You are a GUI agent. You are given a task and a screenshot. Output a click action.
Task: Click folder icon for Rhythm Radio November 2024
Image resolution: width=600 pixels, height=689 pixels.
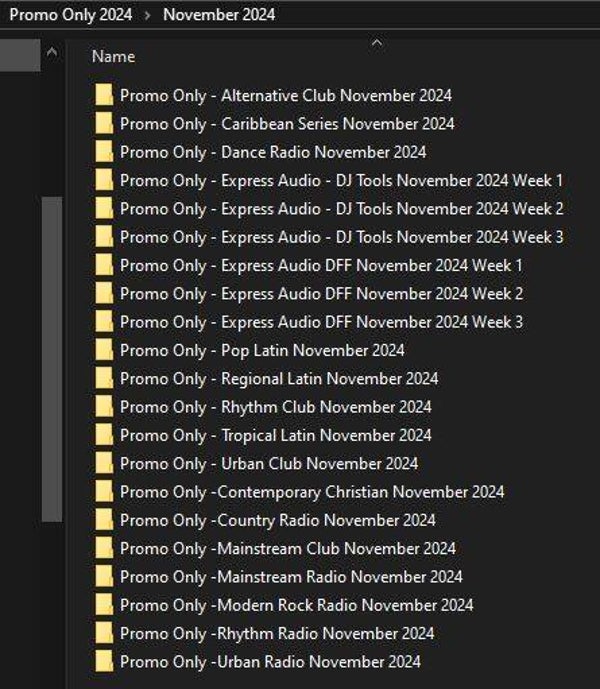(104, 634)
